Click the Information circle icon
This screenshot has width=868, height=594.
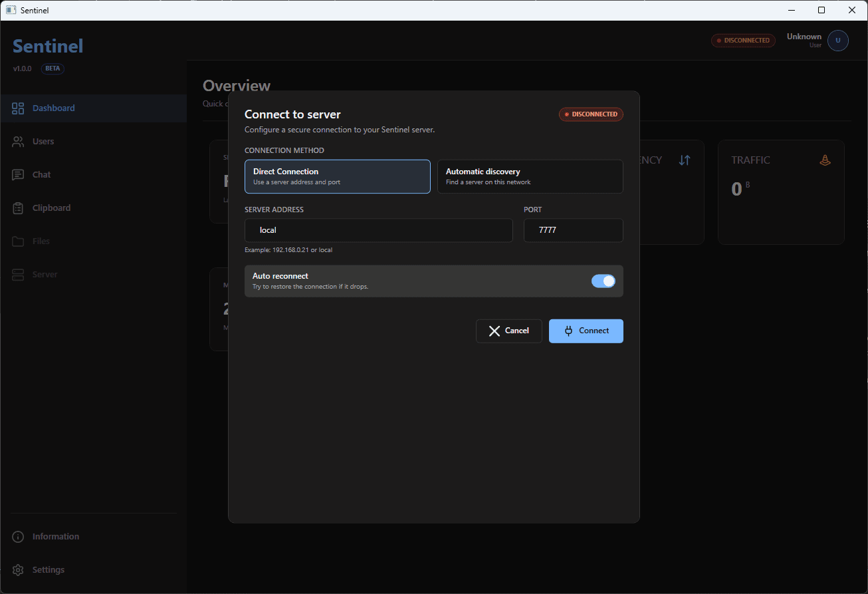[18, 537]
